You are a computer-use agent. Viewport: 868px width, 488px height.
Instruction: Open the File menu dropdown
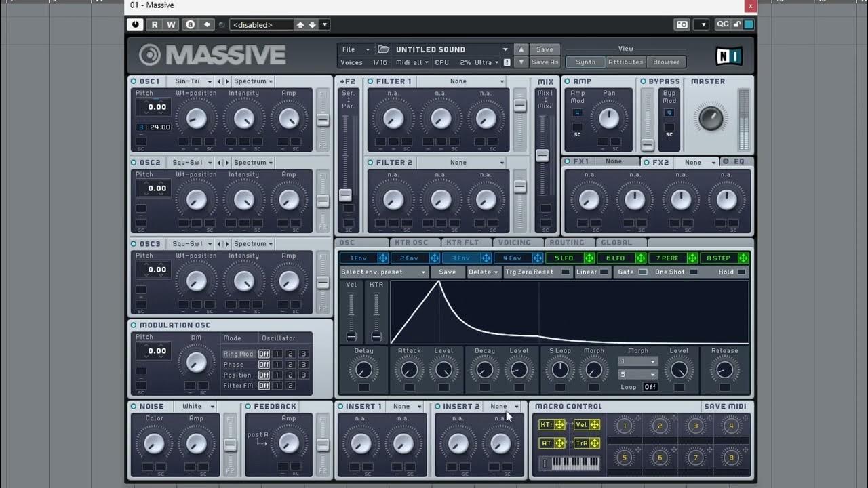(356, 49)
